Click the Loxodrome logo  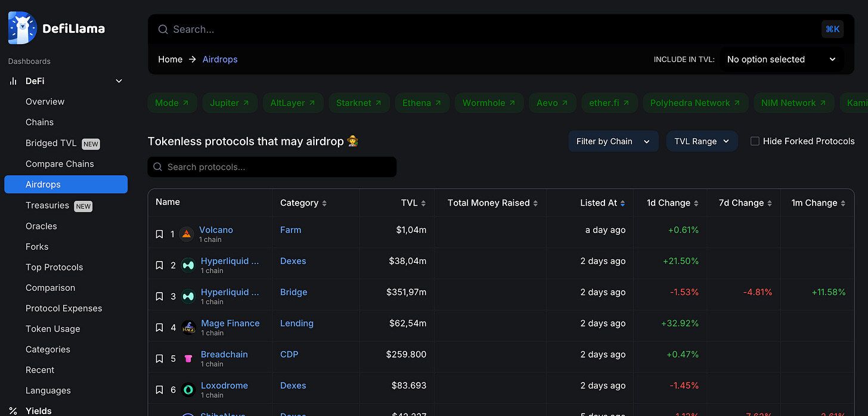pyautogui.click(x=188, y=390)
